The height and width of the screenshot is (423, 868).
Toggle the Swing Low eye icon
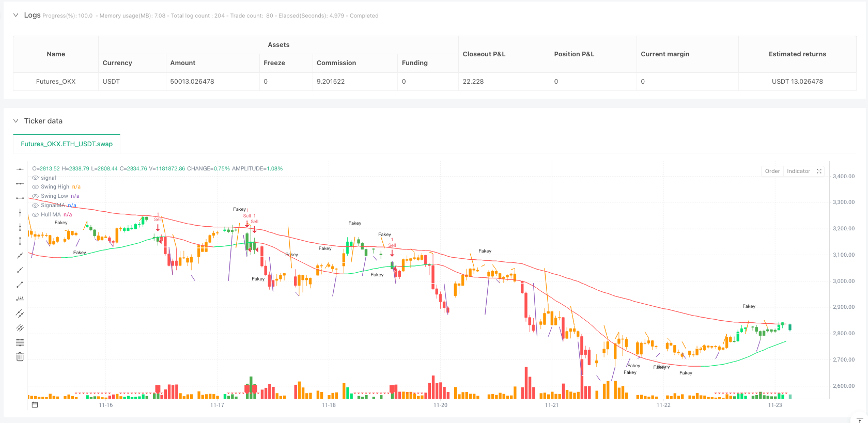[x=35, y=196]
